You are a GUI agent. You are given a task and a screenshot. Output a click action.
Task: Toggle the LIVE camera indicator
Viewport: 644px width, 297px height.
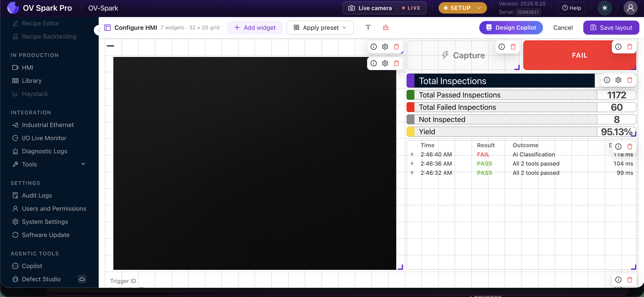[411, 8]
